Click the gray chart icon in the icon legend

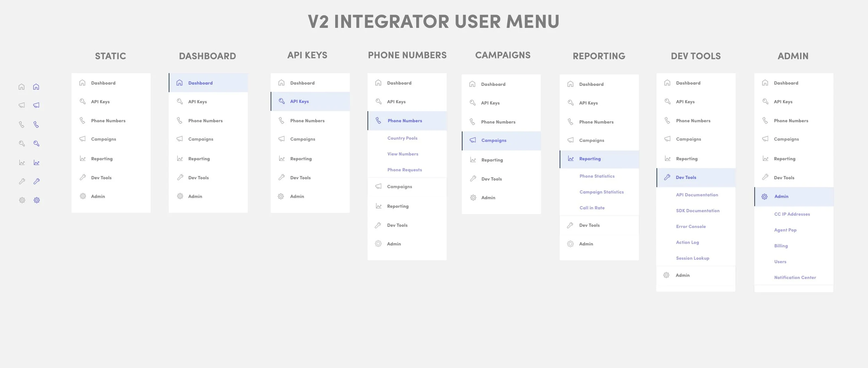[22, 162]
